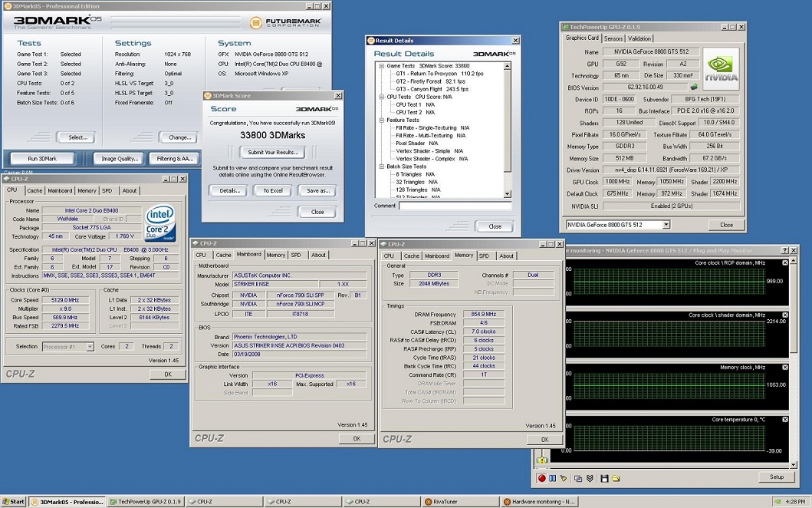
Task: Click the Result Details scroll down arrow
Action: [507, 193]
